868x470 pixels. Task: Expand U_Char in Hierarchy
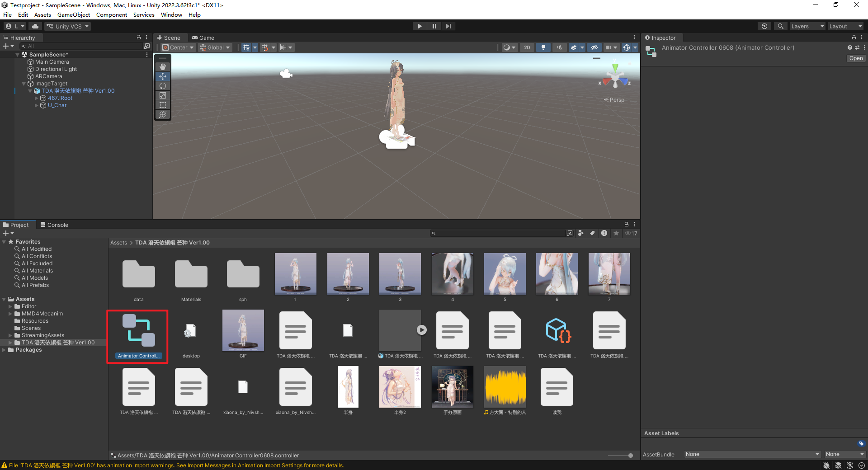coord(37,105)
